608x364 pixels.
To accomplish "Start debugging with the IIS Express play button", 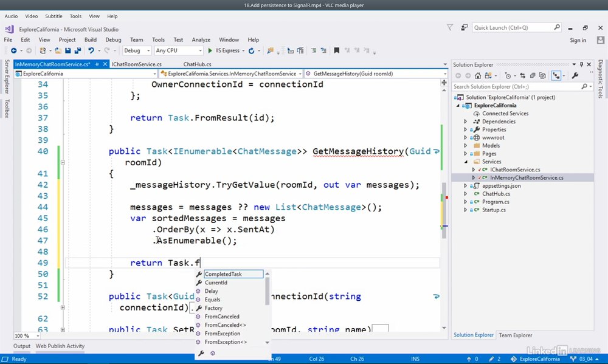I will pos(210,51).
